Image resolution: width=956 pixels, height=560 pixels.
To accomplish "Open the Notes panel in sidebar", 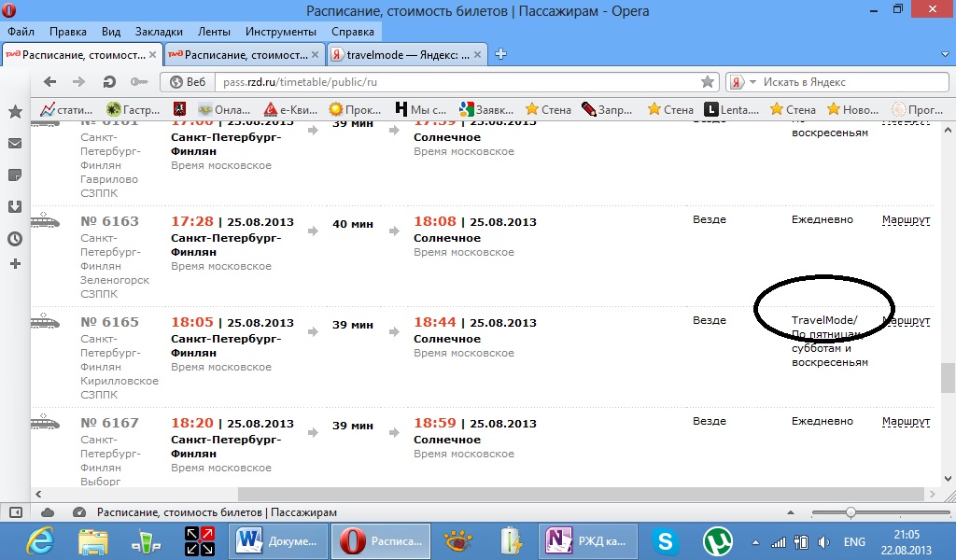I will [15, 175].
